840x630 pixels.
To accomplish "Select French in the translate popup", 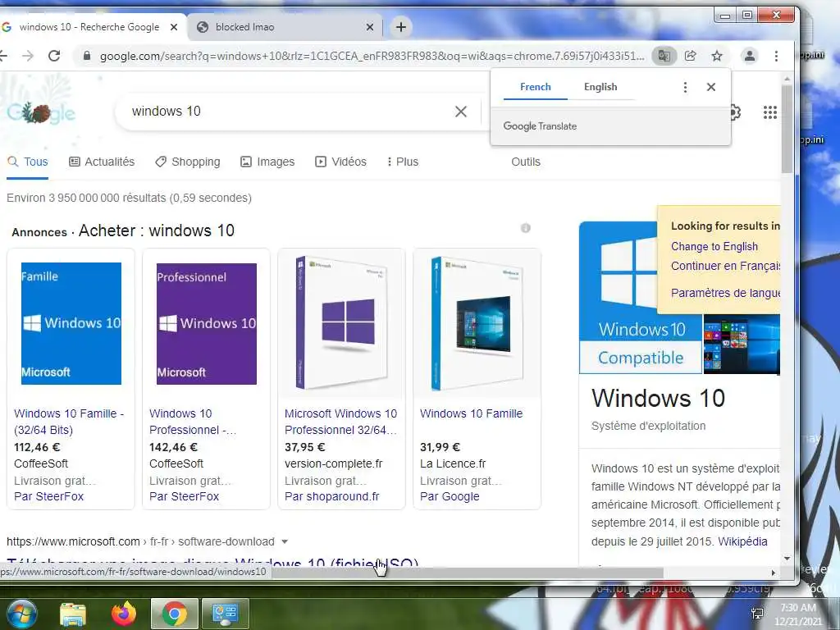I will 535,87.
